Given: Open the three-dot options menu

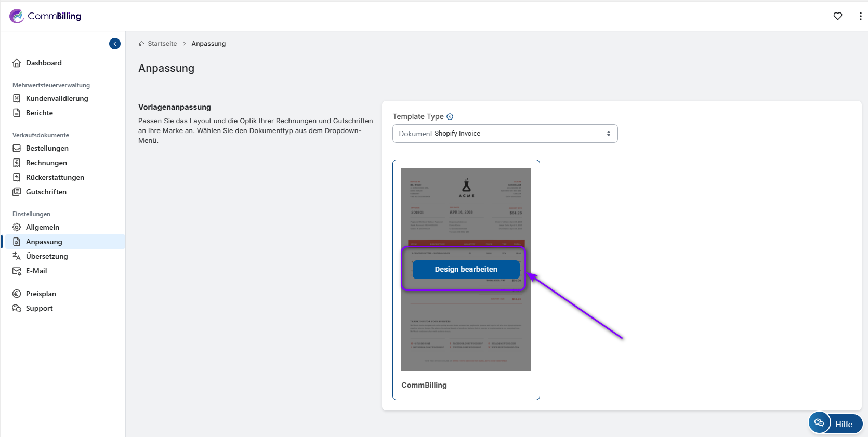Looking at the screenshot, I should click(x=860, y=16).
